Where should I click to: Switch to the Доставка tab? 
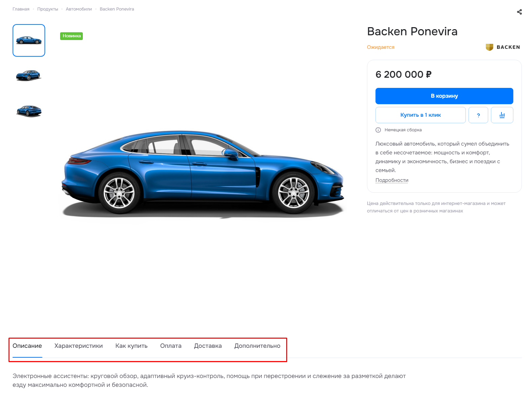(x=208, y=346)
